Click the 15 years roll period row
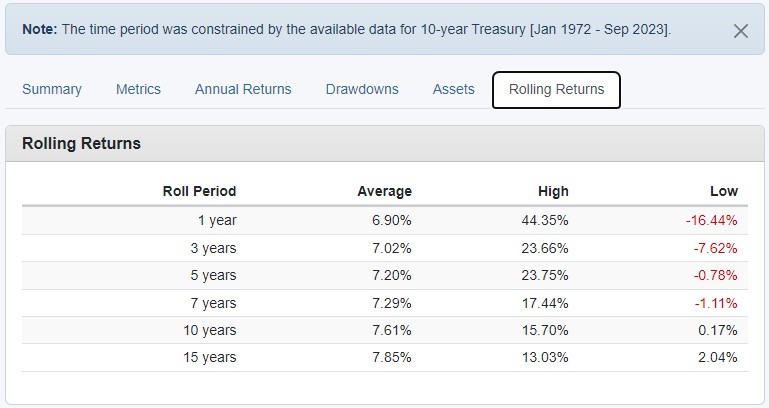 [385, 357]
